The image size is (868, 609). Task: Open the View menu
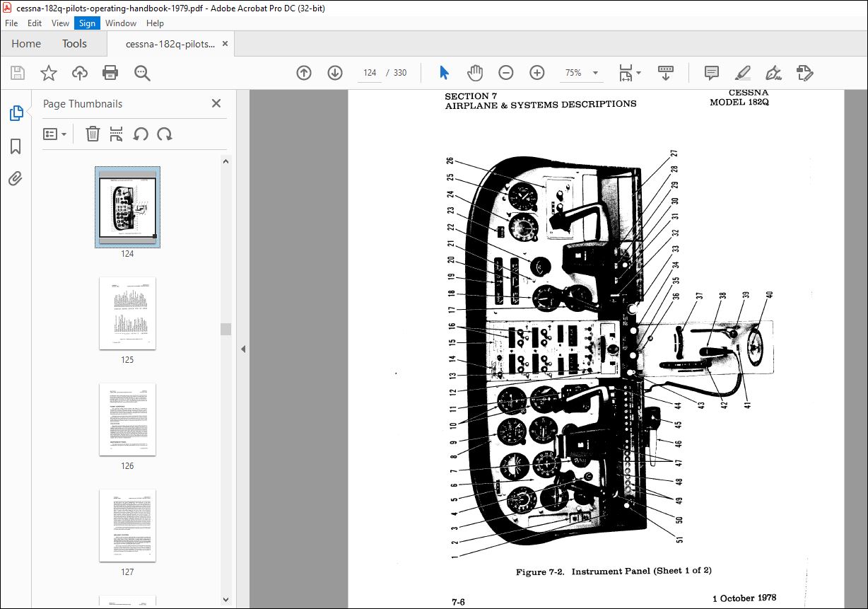(60, 23)
